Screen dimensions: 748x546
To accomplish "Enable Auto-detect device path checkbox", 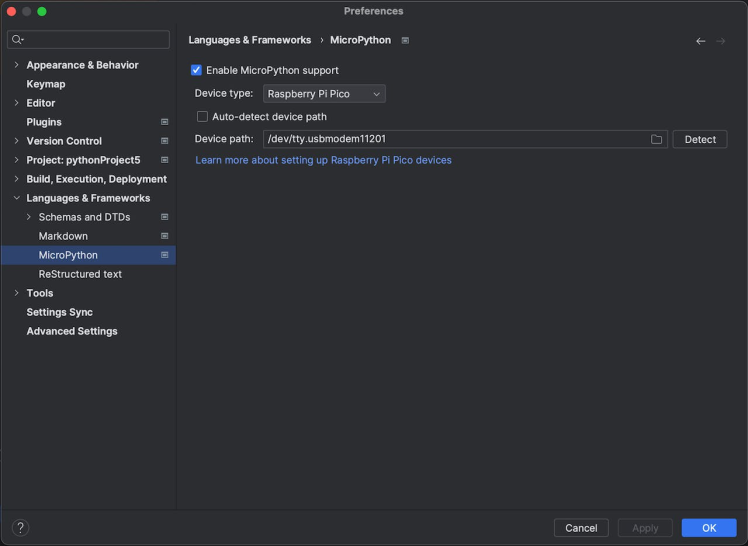I will [203, 117].
